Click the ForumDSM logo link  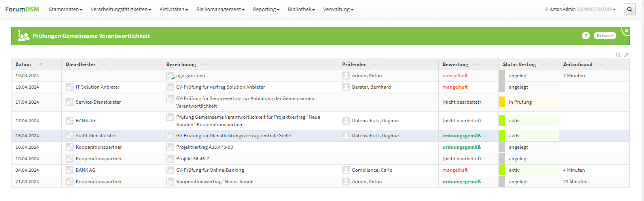[22, 9]
